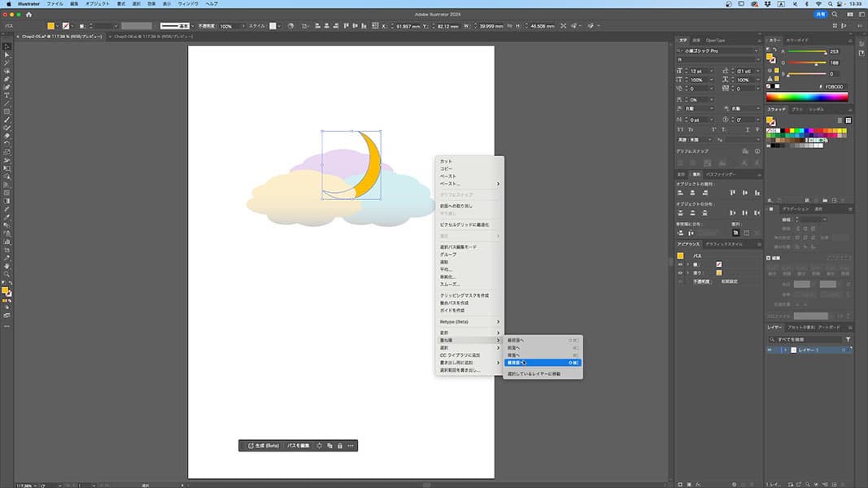868x488 pixels.
Task: Select the Selection tool in toolbar
Action: point(7,46)
